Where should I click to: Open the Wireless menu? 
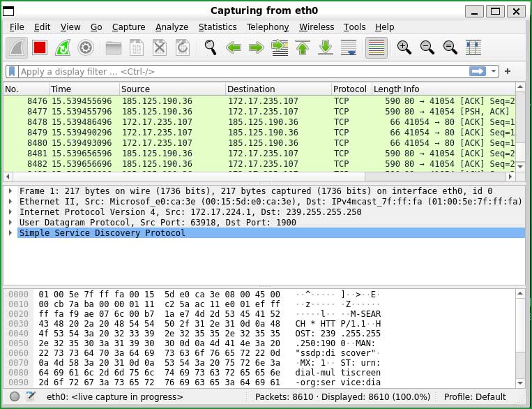point(317,27)
